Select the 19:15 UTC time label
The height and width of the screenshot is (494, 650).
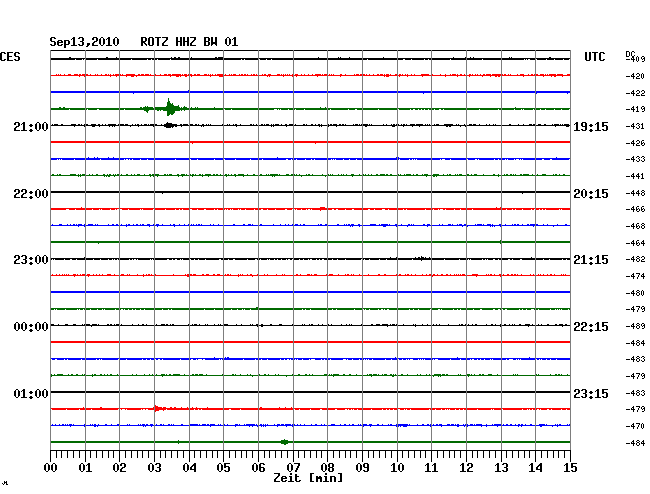coord(591,127)
